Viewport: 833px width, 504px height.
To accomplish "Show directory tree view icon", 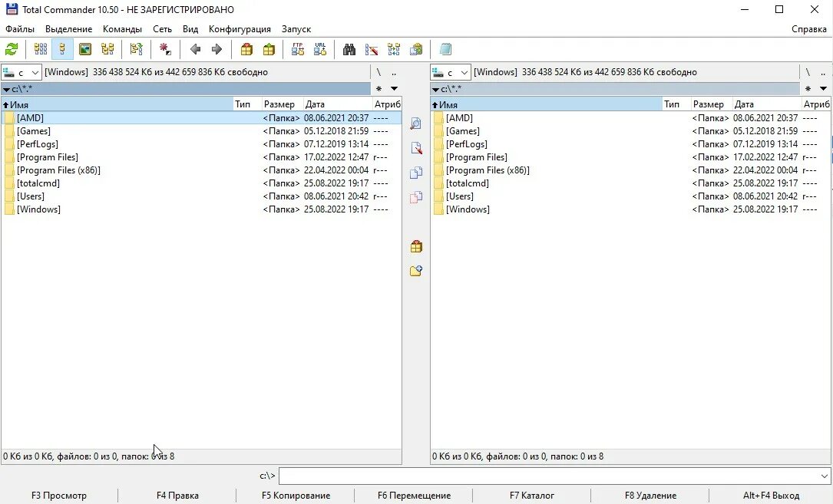I will point(107,49).
